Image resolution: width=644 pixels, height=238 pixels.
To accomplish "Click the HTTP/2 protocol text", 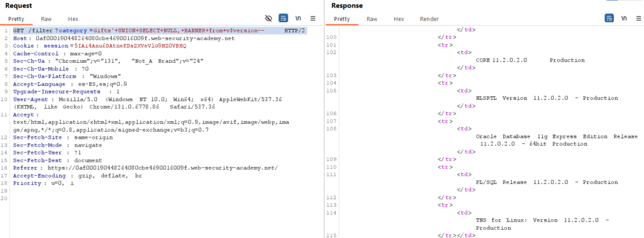I will 294,31.
